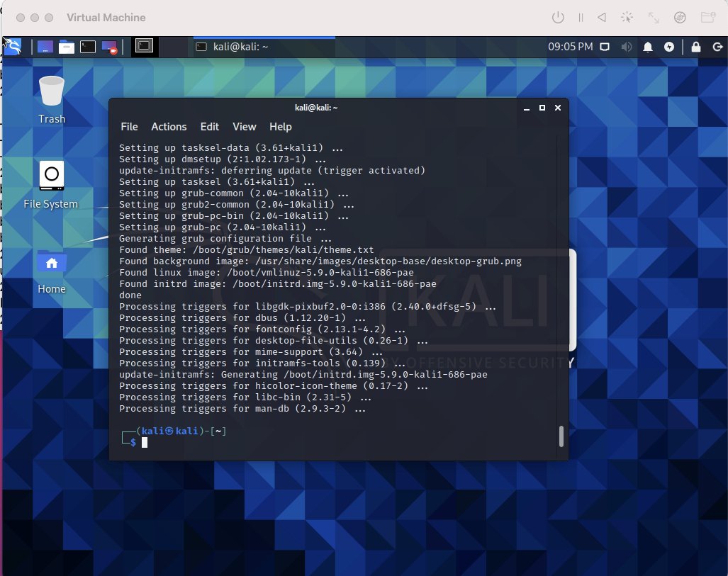Click the terminal scrollbar handle
728x576 pixels.
click(x=561, y=436)
